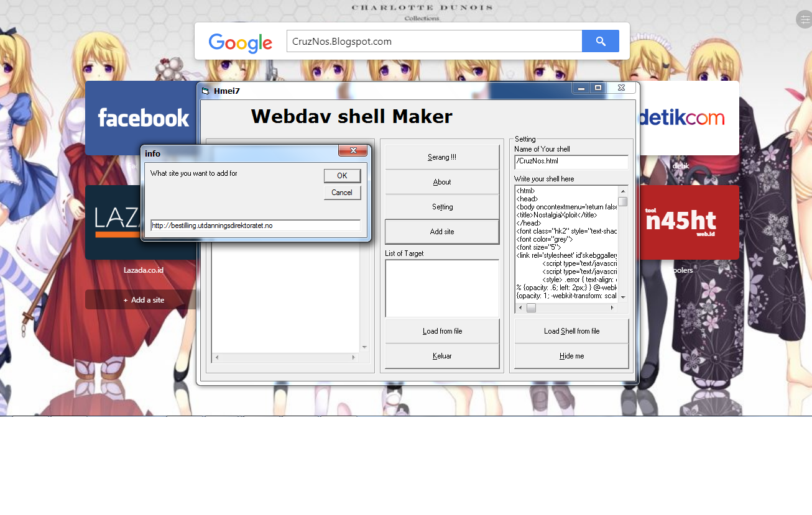The width and height of the screenshot is (812, 515).
Task: Click the shell name field containing /CruzNos.html
Action: (571, 162)
